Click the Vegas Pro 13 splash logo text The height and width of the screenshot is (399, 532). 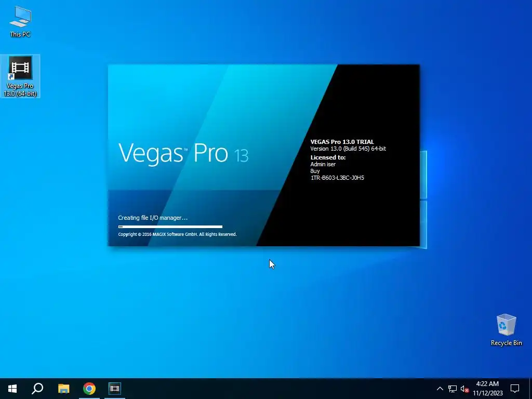tap(183, 153)
